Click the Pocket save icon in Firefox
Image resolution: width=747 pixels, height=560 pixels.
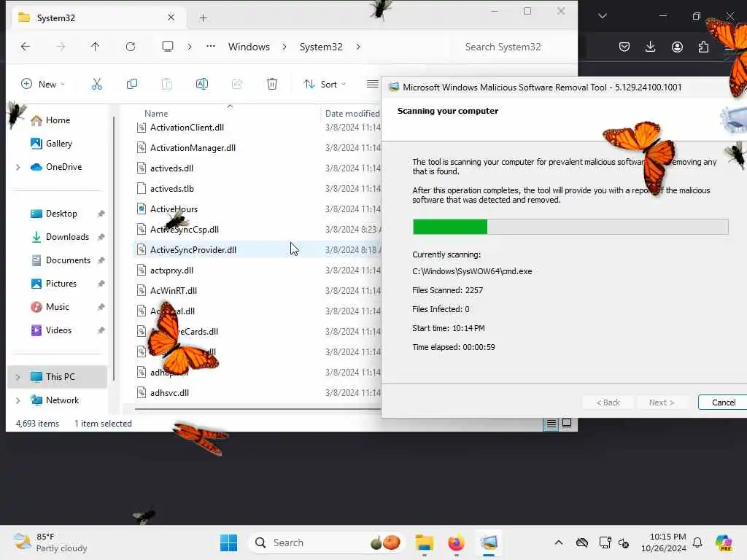click(624, 47)
